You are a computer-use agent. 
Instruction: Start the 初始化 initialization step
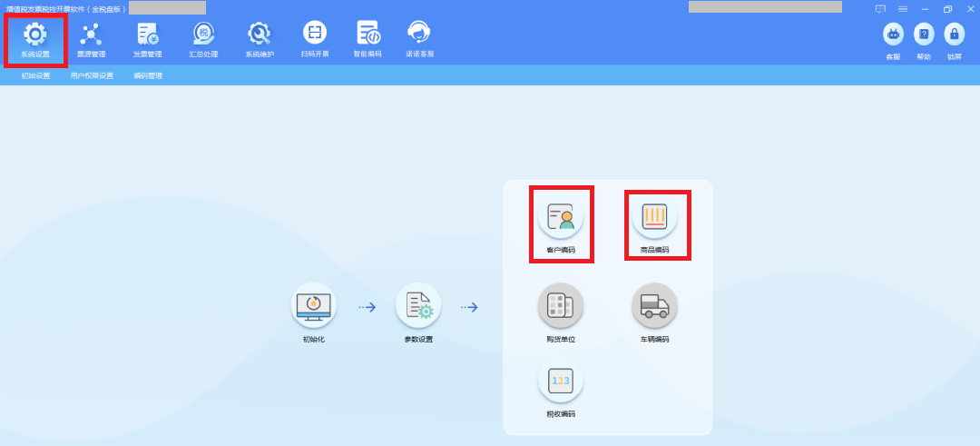pyautogui.click(x=314, y=307)
